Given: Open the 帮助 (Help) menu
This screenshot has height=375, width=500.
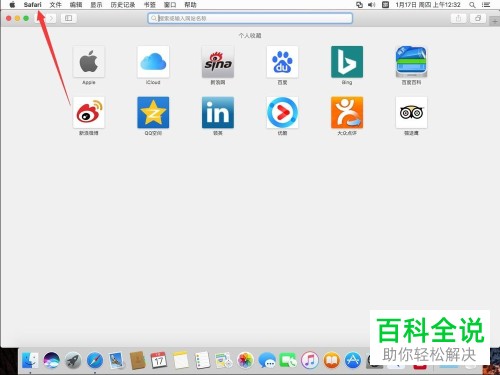Looking at the screenshot, I should pyautogui.click(x=190, y=5).
